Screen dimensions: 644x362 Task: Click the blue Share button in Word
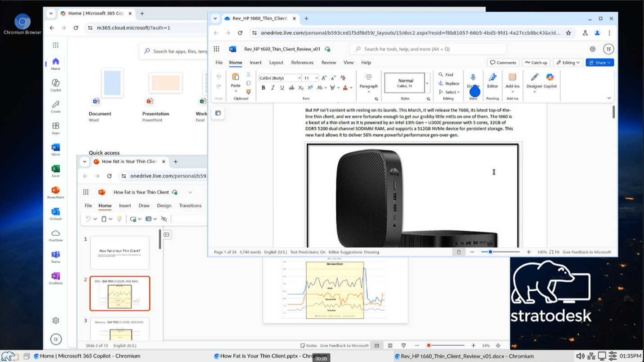(599, 62)
